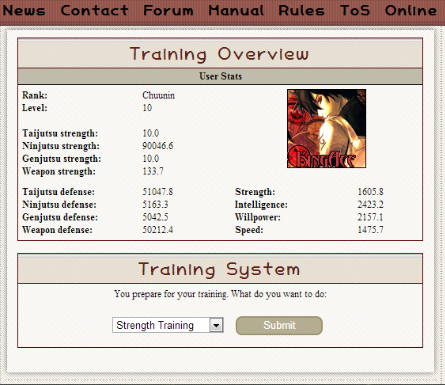445x385 pixels.
Task: Click the Willpower label
Action: [258, 217]
